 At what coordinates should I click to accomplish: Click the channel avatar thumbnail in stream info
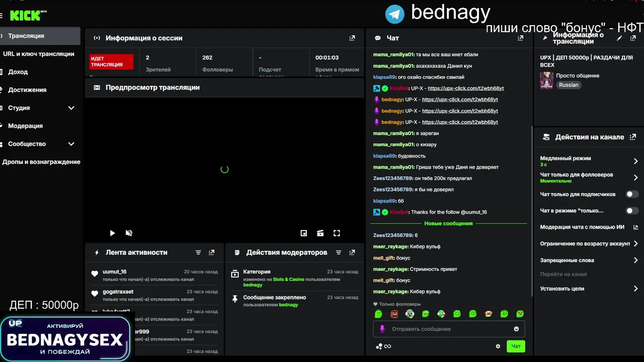click(546, 80)
